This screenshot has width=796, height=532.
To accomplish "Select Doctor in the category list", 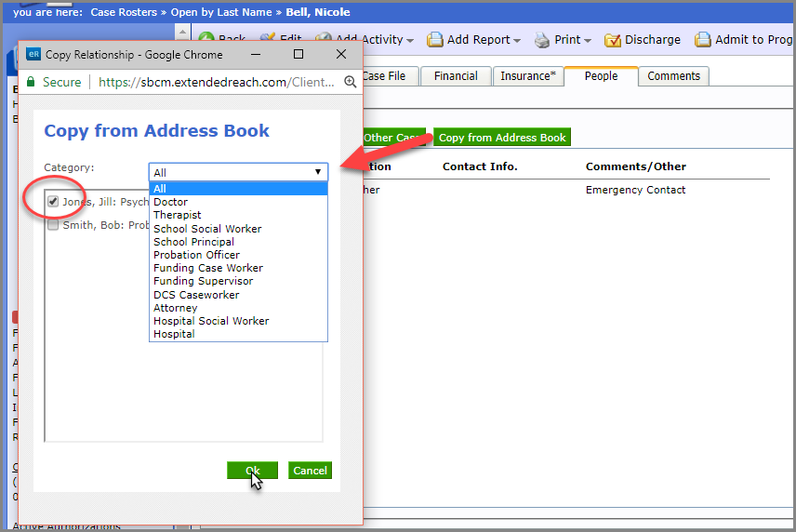I will pyautogui.click(x=238, y=202).
